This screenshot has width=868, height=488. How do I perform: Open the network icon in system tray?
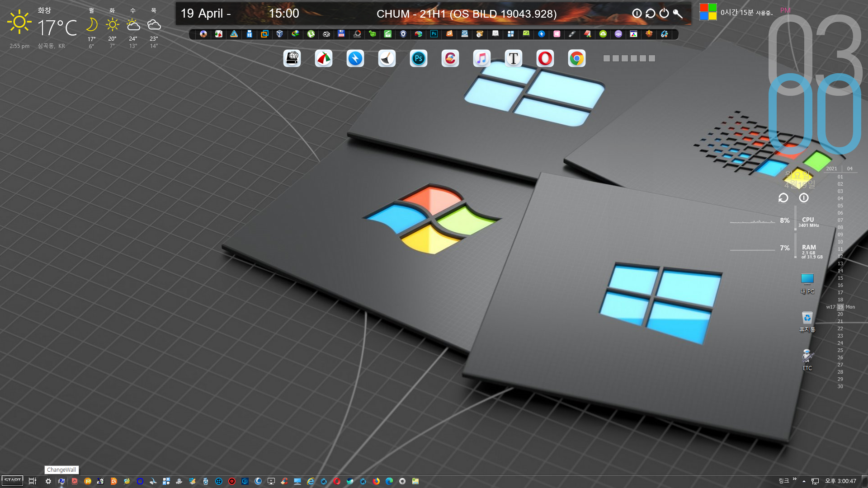(815, 481)
